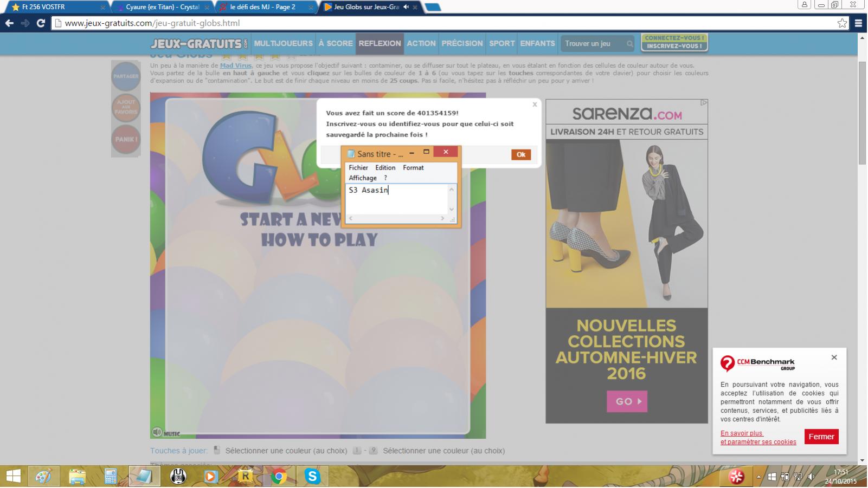Open Chrome's hamburger menu
The width and height of the screenshot is (868, 488).
click(x=858, y=23)
